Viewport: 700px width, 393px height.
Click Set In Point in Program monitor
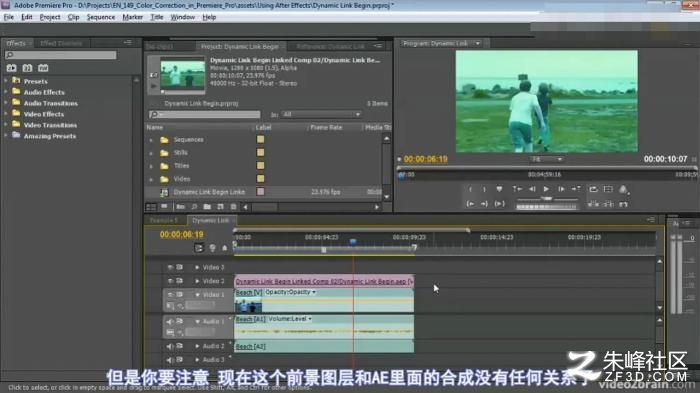click(470, 189)
